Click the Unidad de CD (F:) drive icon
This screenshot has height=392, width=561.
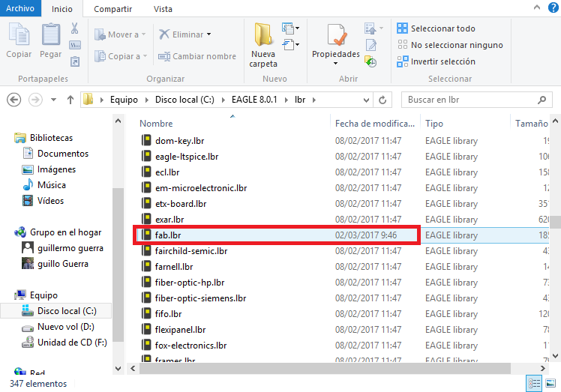[x=28, y=343]
